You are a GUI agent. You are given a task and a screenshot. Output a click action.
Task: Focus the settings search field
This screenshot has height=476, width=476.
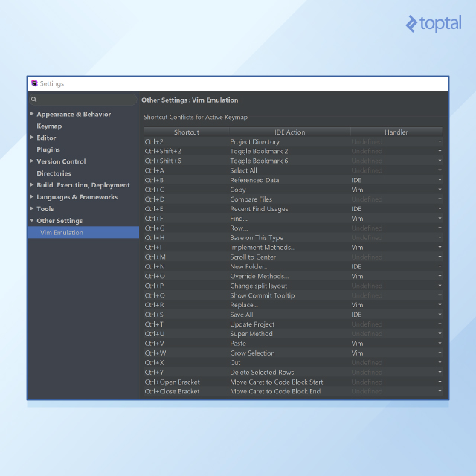tap(83, 100)
